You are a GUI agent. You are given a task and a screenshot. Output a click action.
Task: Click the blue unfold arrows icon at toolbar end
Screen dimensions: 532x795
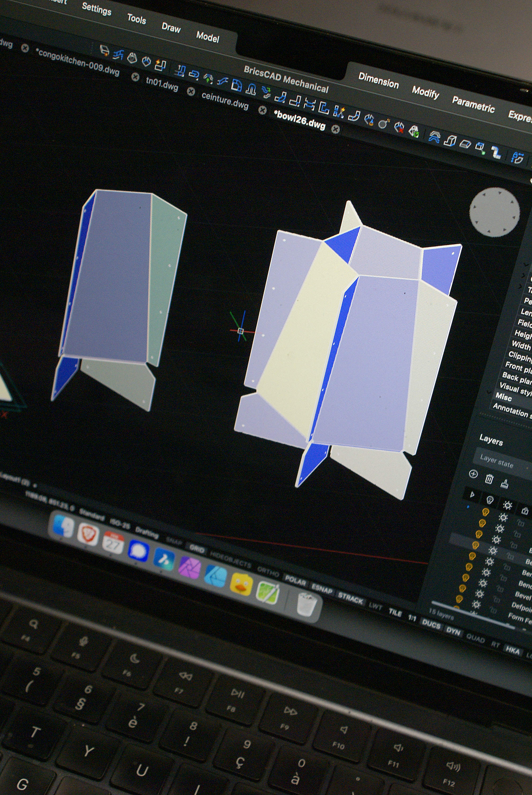coord(517,158)
